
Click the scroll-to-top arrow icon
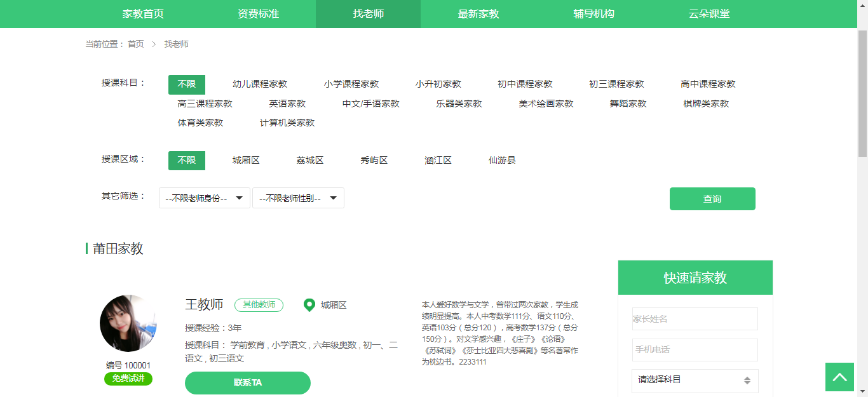(839, 377)
